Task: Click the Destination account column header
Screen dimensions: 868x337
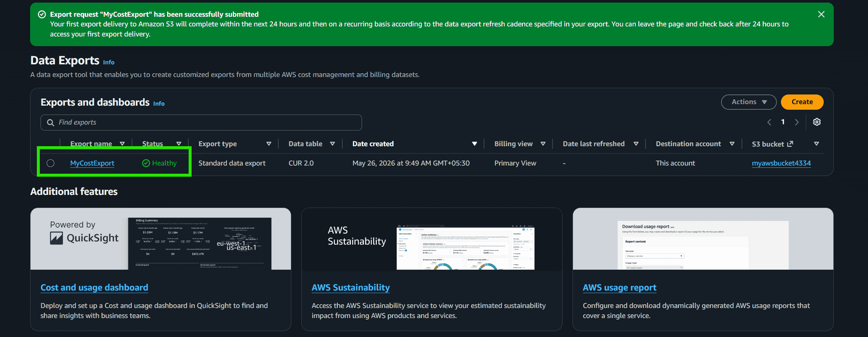Action: 688,144
